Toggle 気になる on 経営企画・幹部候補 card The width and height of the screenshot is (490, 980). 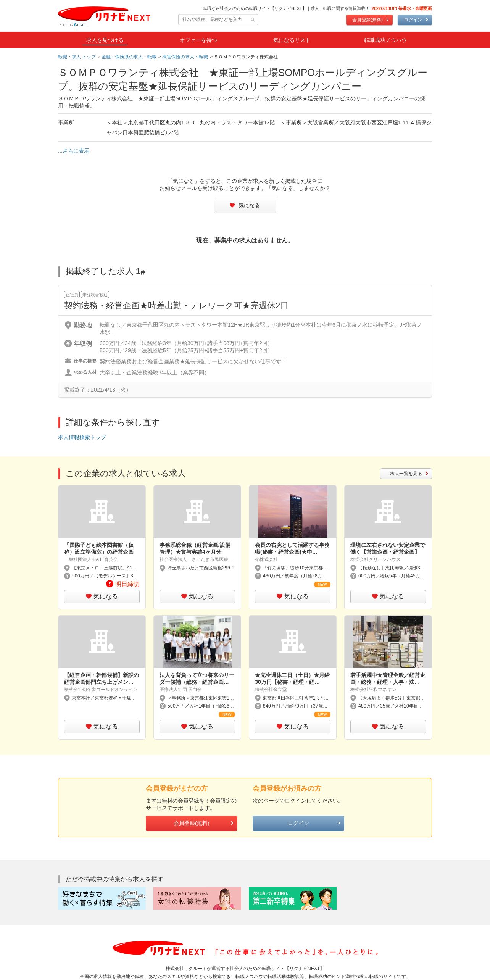[102, 727]
